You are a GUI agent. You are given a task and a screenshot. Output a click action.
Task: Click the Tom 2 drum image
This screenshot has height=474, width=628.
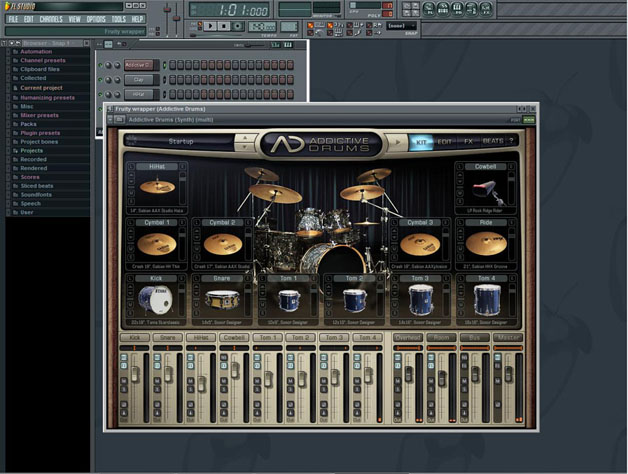pyautogui.click(x=355, y=300)
